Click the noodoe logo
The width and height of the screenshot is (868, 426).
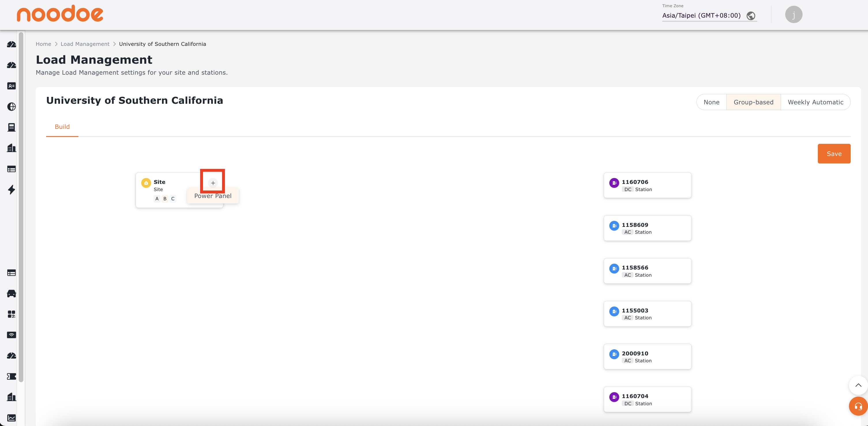(60, 14)
